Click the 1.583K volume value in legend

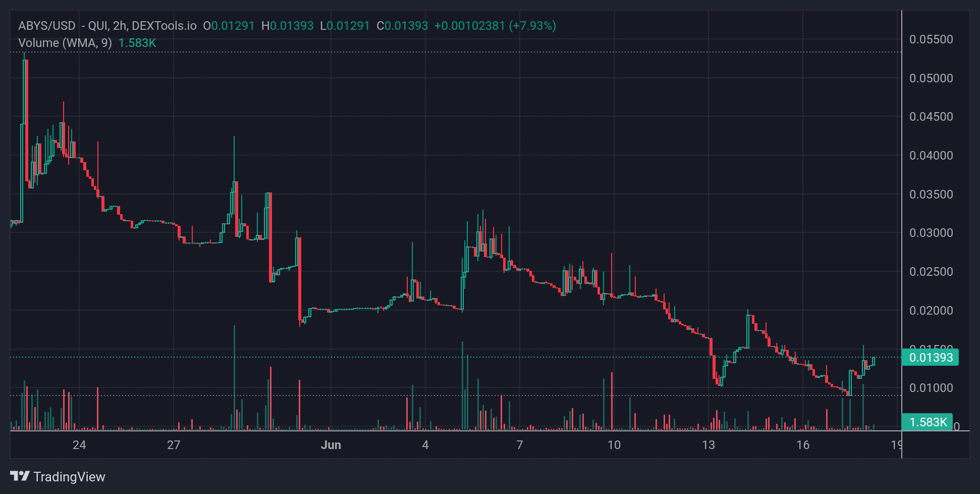pyautogui.click(x=137, y=43)
